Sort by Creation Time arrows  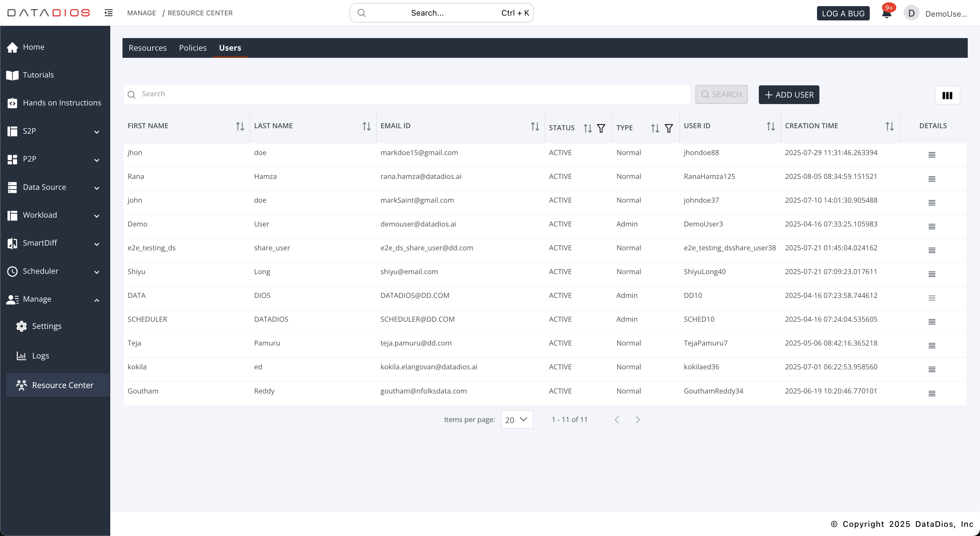(889, 126)
